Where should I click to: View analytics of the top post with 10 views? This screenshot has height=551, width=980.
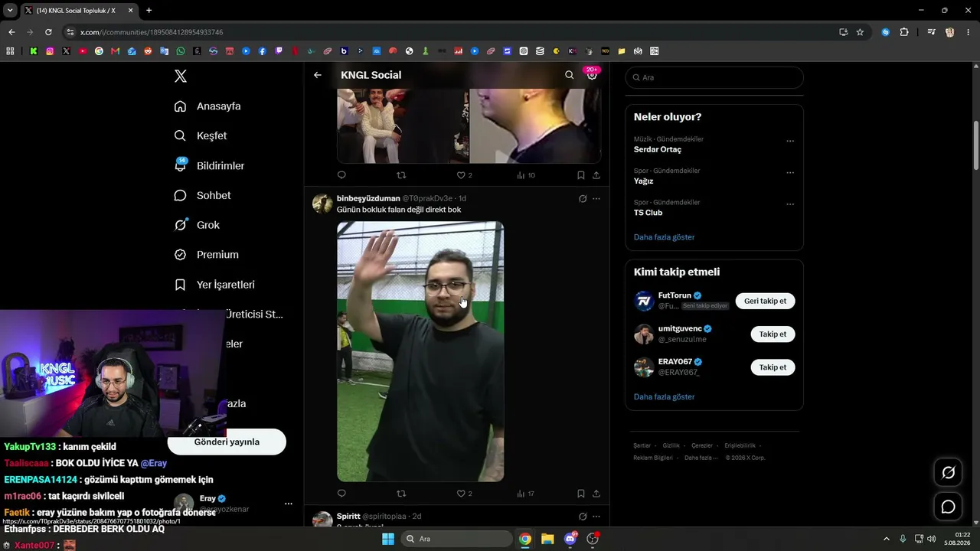(525, 175)
